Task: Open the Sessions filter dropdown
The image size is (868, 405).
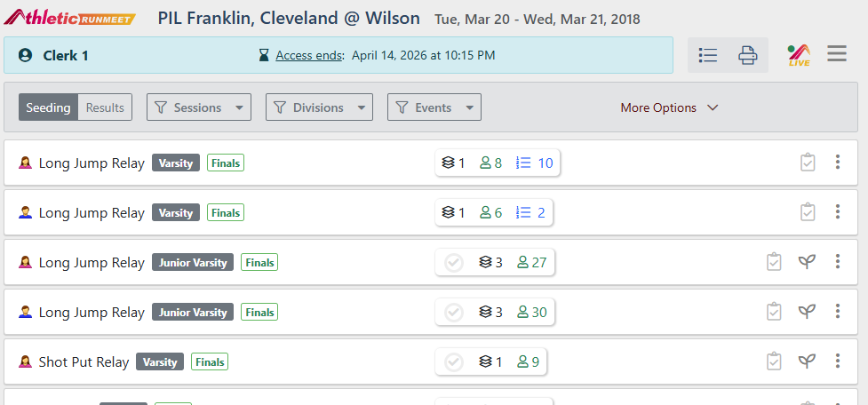Action: tap(199, 107)
